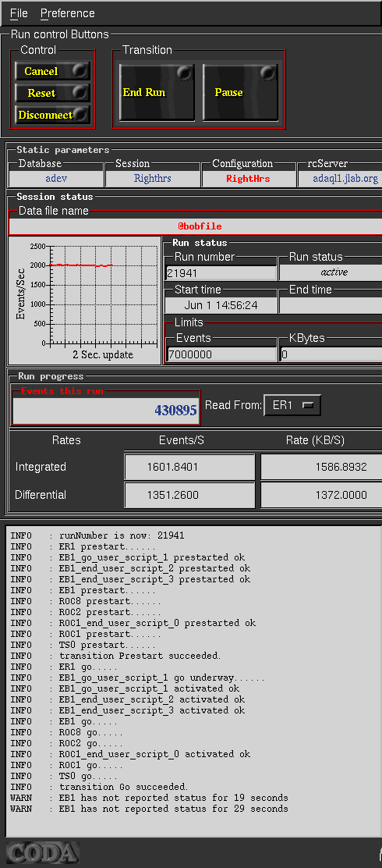Click the Pause button indicator light
Screen dimensions: 382x868
[267, 73]
